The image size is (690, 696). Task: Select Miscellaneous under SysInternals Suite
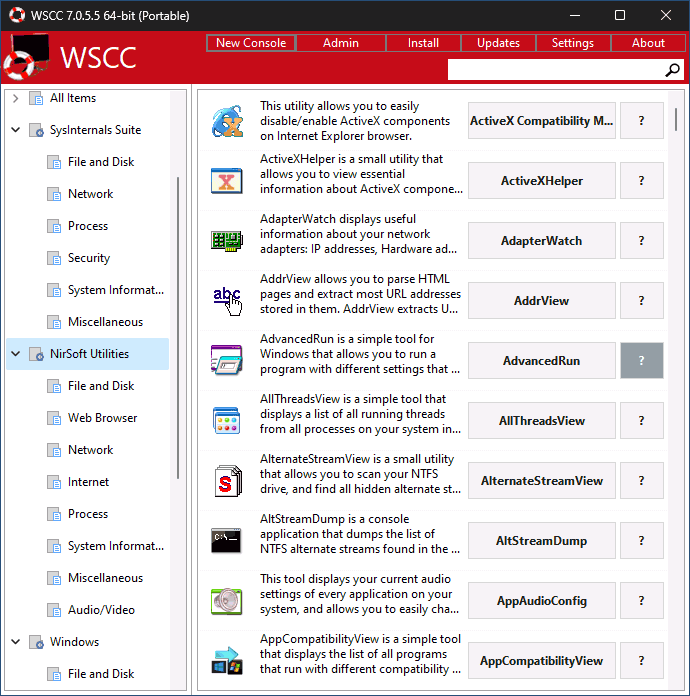pos(105,322)
